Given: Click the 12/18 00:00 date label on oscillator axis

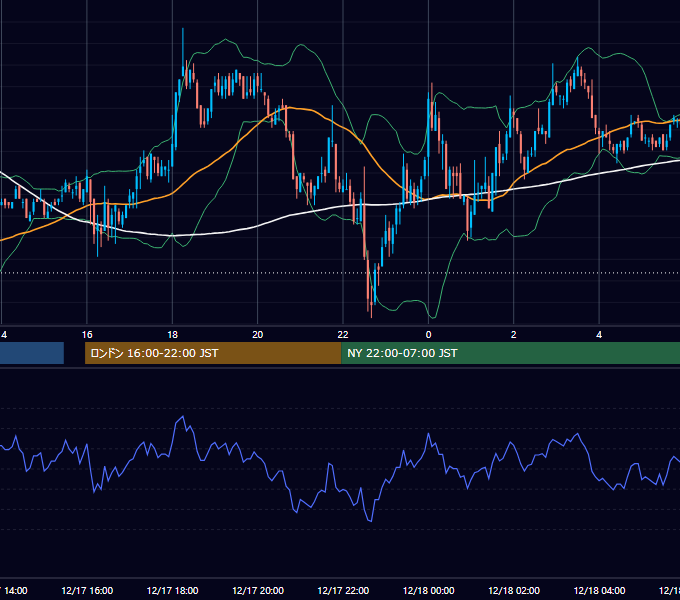Looking at the screenshot, I should pos(428,590).
